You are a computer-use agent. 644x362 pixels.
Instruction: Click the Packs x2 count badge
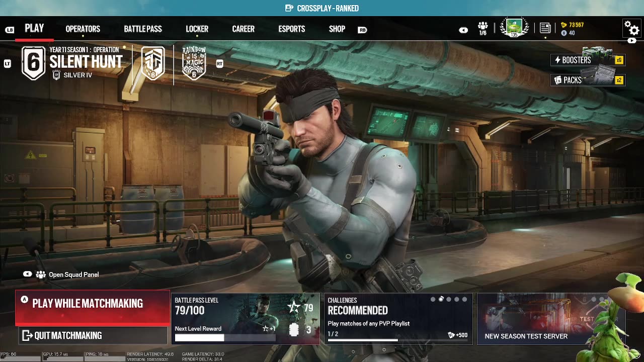pos(619,80)
